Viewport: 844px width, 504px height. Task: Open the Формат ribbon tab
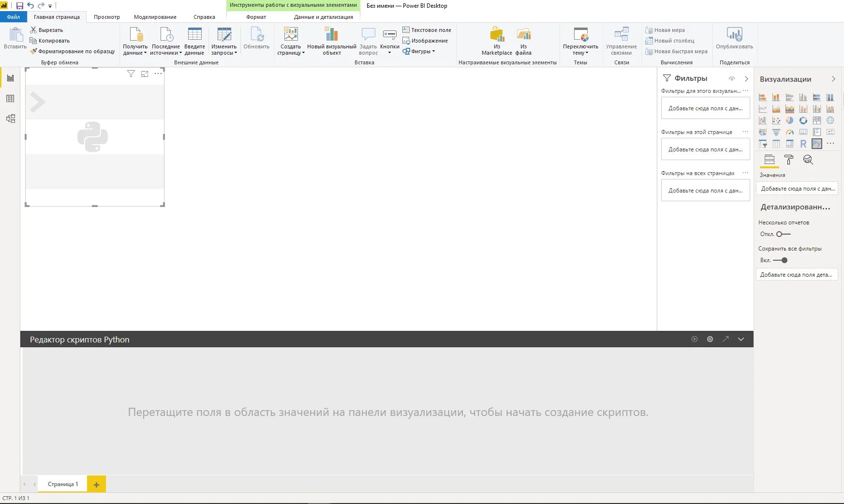pos(256,17)
